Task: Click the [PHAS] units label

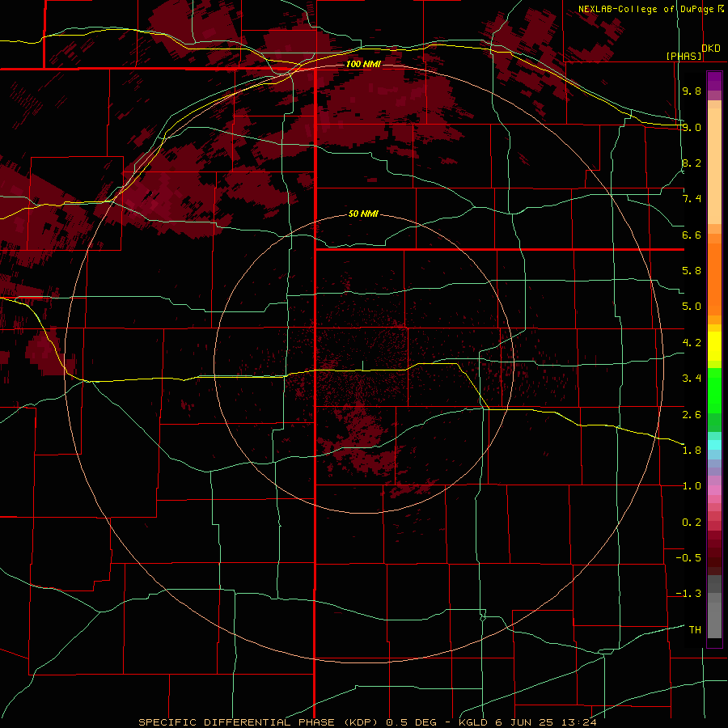Action: [x=684, y=56]
